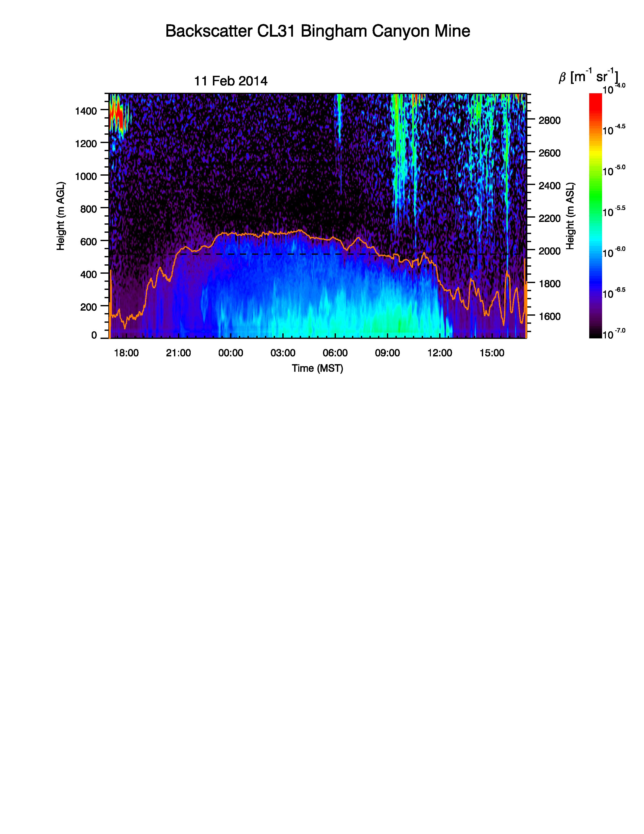Viewport: 644px width, 834px height.
Task: Click the colorbar units label β [m-1 sr-1]
Action: point(589,76)
